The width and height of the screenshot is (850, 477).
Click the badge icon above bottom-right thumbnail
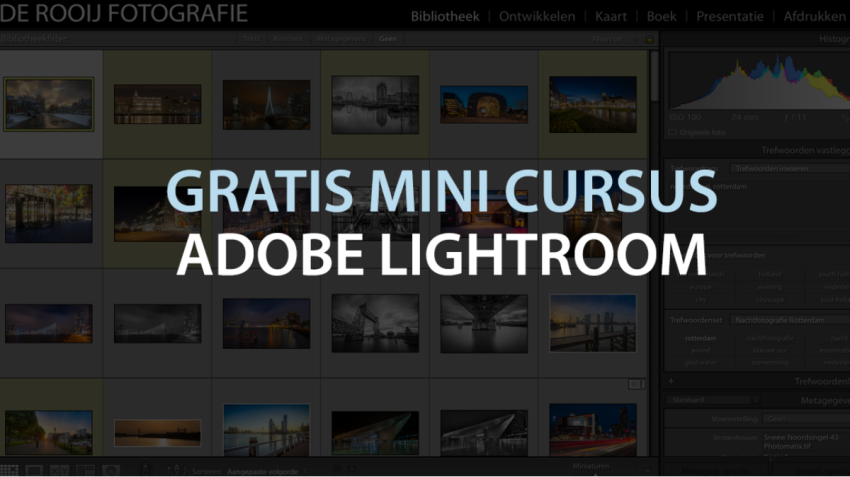click(x=636, y=384)
